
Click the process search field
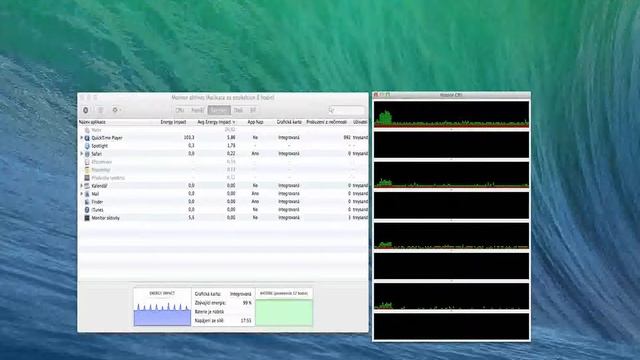347,110
